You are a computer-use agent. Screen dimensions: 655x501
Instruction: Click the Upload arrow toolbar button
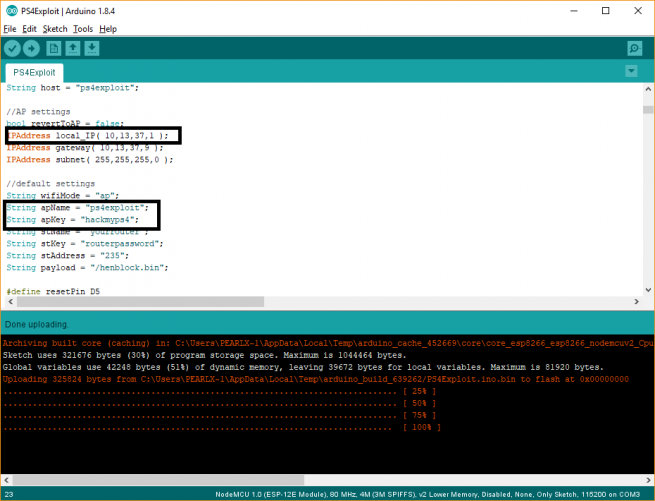31,48
